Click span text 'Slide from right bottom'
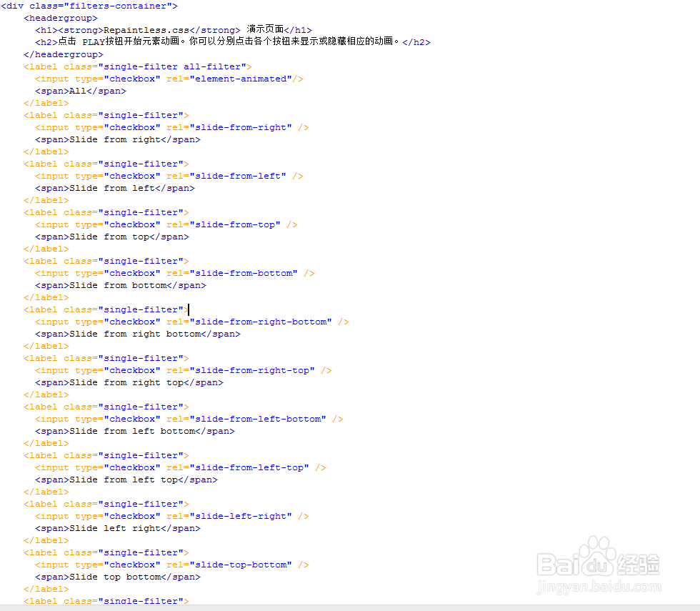 (x=135, y=334)
